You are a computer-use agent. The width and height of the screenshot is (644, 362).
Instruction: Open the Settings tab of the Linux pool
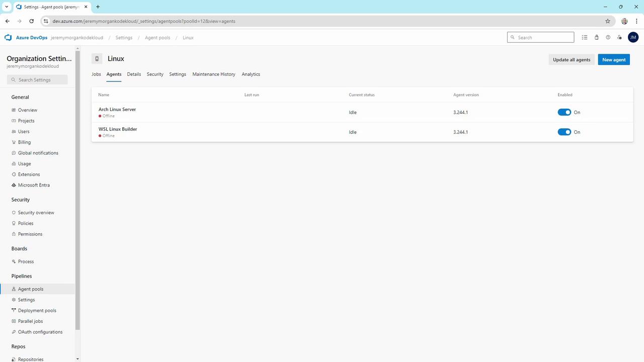point(178,74)
